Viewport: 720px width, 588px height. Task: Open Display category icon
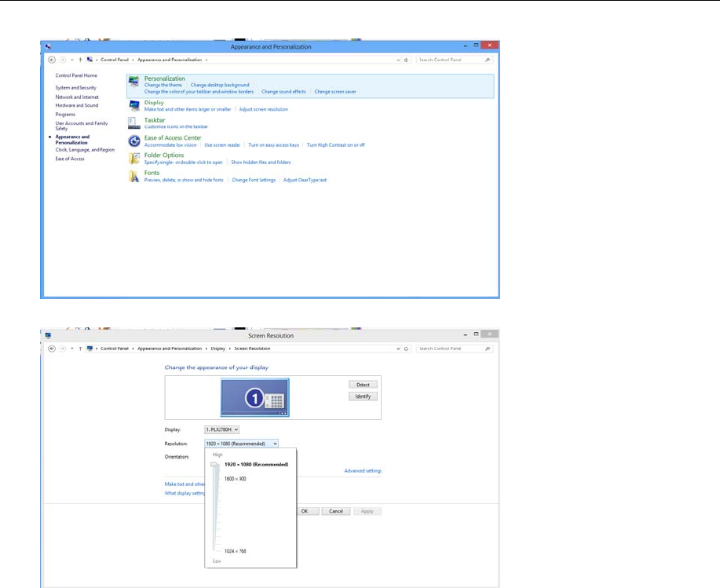(x=134, y=105)
